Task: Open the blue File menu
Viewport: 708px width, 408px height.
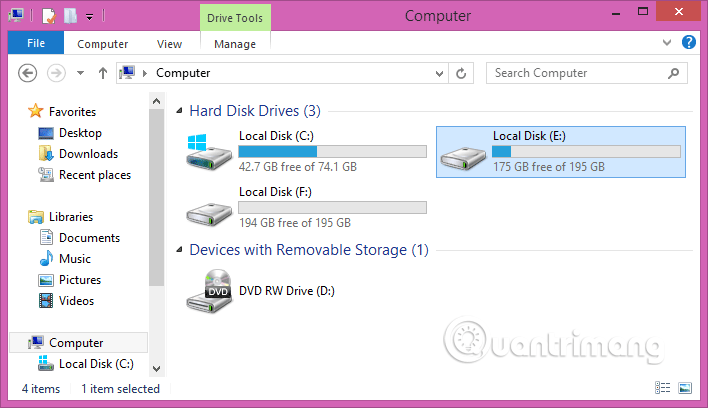Action: pos(36,44)
